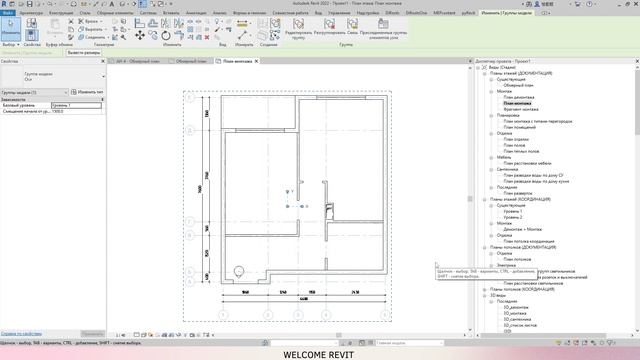This screenshot has width=640, height=360.
Task: Click the Text 'A' icon in quick access toolbar
Action: click(111, 4)
